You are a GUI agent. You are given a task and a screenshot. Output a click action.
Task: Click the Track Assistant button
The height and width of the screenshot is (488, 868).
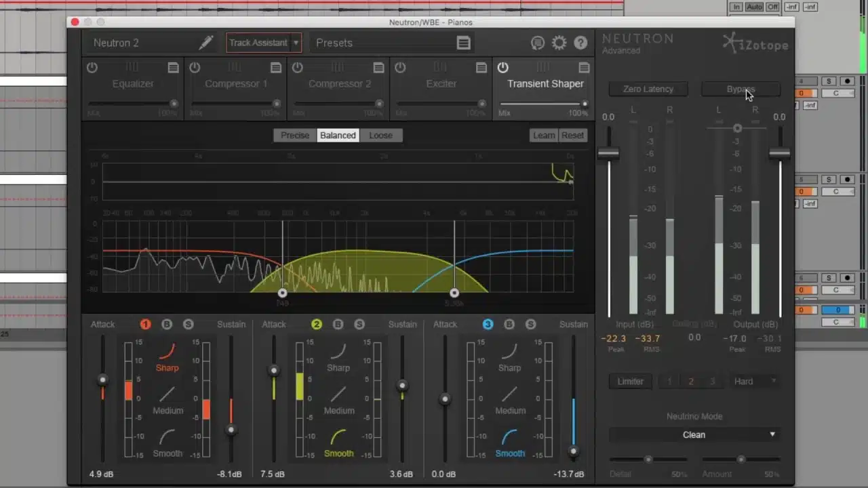[x=258, y=43]
